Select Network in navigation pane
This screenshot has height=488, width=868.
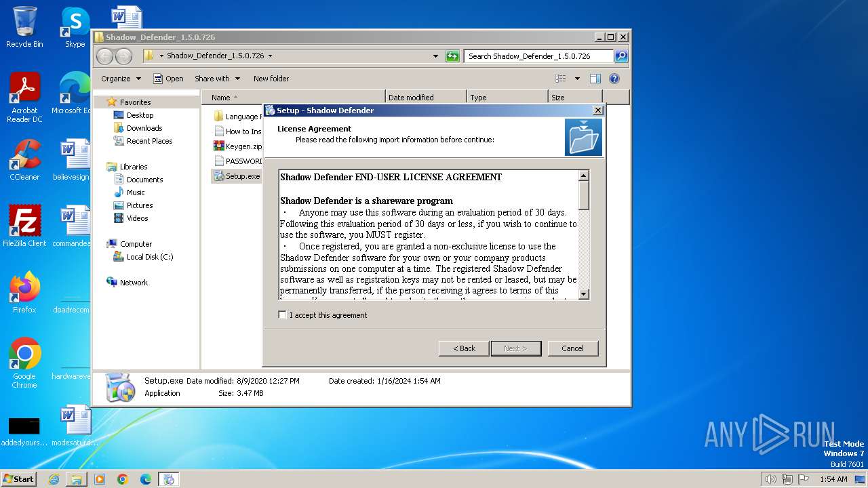click(134, 283)
